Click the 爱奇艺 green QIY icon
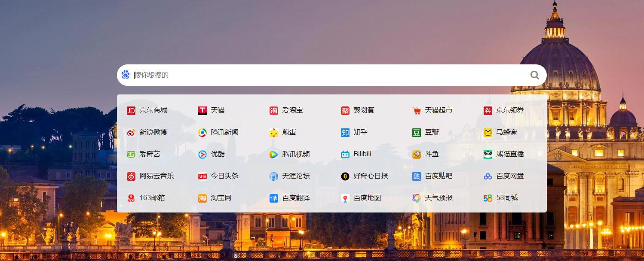644x261 pixels. [131, 155]
